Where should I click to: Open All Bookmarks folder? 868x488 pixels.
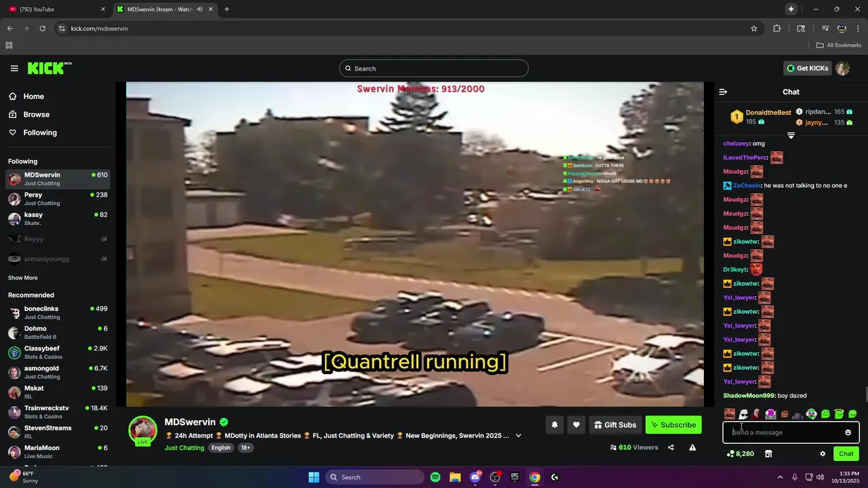tap(839, 45)
